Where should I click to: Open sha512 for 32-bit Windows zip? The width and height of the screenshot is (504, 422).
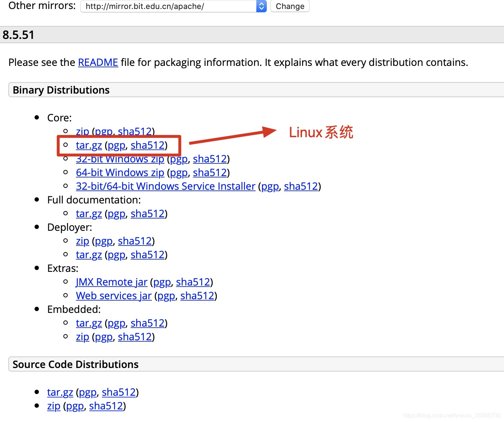click(210, 159)
